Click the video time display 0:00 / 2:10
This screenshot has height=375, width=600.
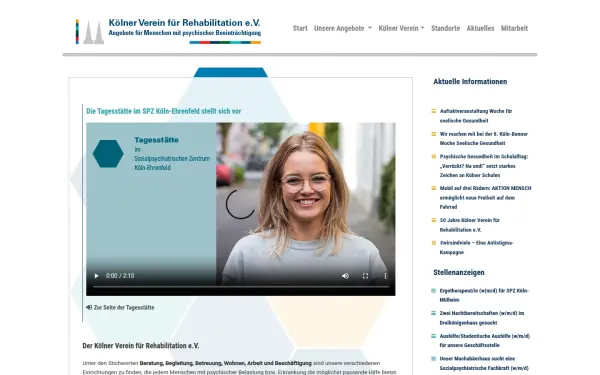pos(120,276)
